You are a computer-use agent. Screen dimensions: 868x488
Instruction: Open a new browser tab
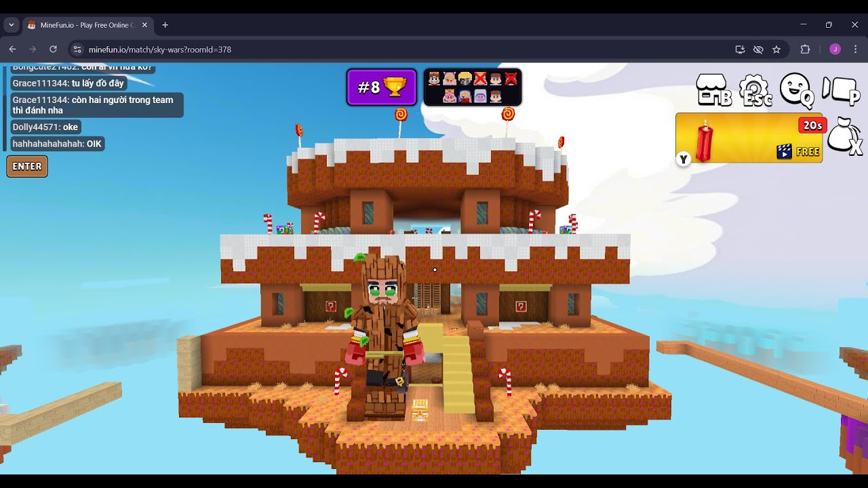point(165,25)
